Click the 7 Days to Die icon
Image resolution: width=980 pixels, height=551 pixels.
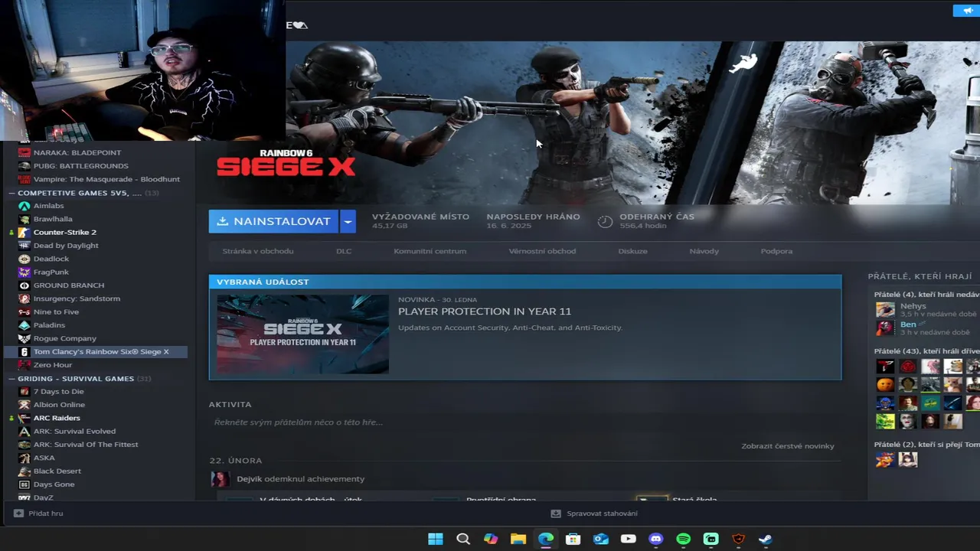(24, 391)
